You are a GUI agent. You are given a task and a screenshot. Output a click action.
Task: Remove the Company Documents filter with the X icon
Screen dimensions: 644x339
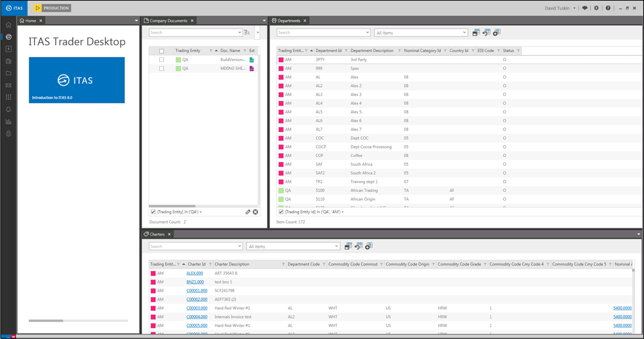click(x=256, y=212)
